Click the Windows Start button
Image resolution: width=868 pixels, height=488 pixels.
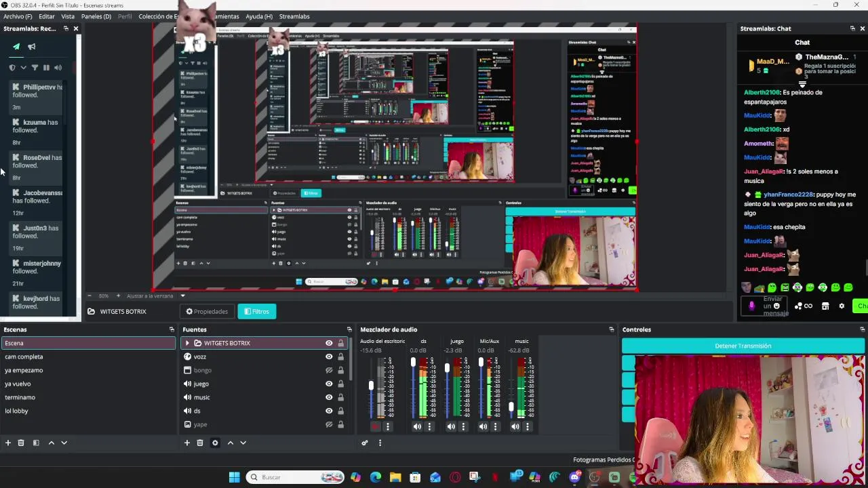click(234, 477)
